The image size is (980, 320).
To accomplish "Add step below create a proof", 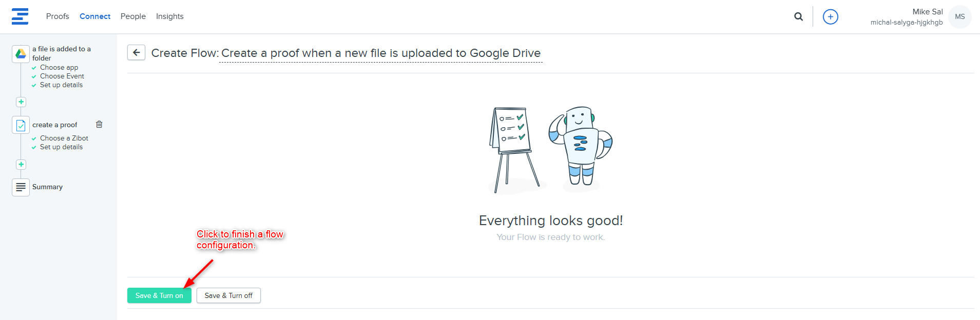I will click(x=21, y=165).
